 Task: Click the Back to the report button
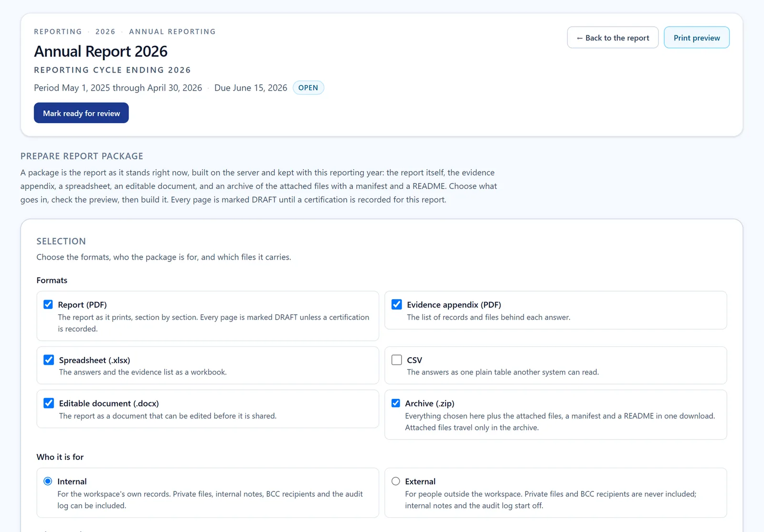tap(613, 38)
